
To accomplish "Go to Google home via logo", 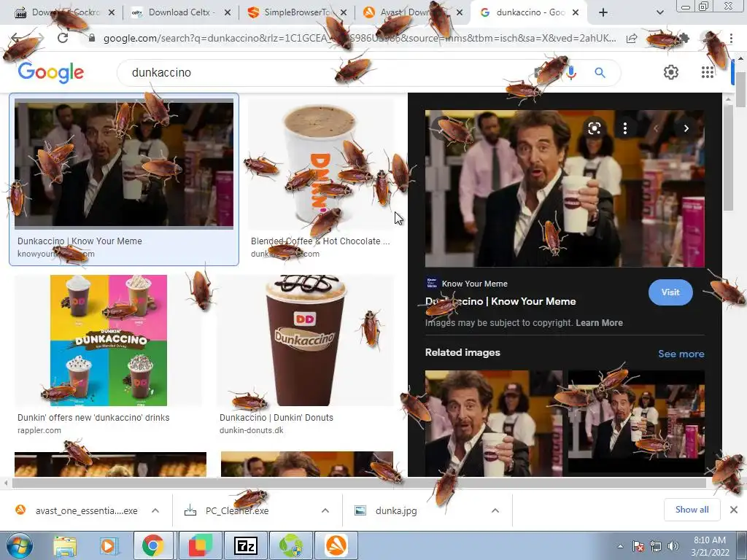I will [51, 72].
